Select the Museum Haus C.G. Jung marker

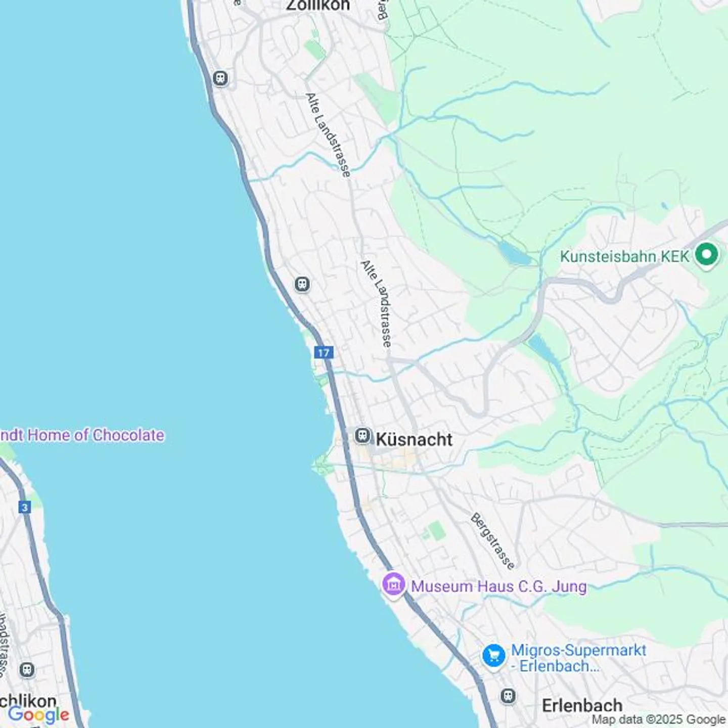(x=394, y=585)
